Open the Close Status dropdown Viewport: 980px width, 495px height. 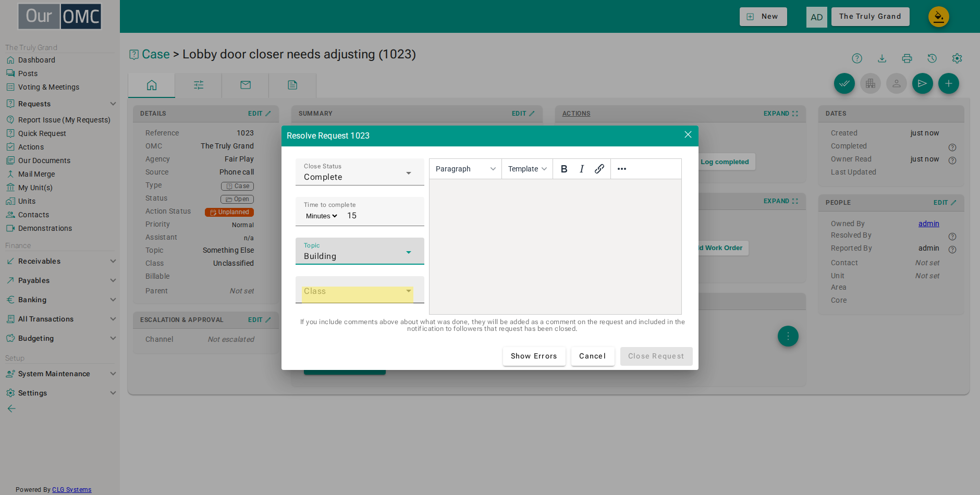(x=360, y=172)
